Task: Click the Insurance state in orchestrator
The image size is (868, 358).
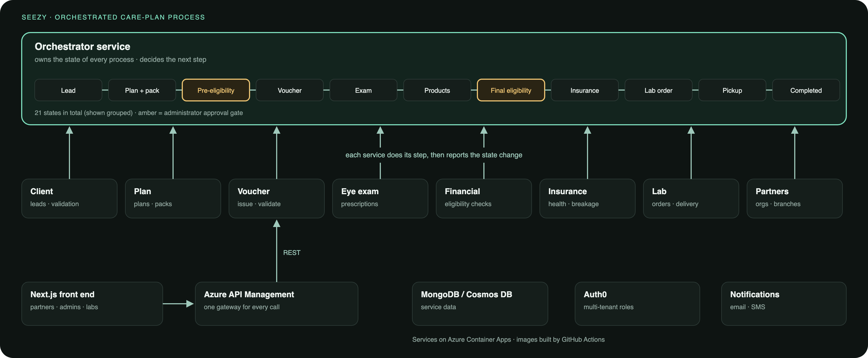Action: (585, 90)
